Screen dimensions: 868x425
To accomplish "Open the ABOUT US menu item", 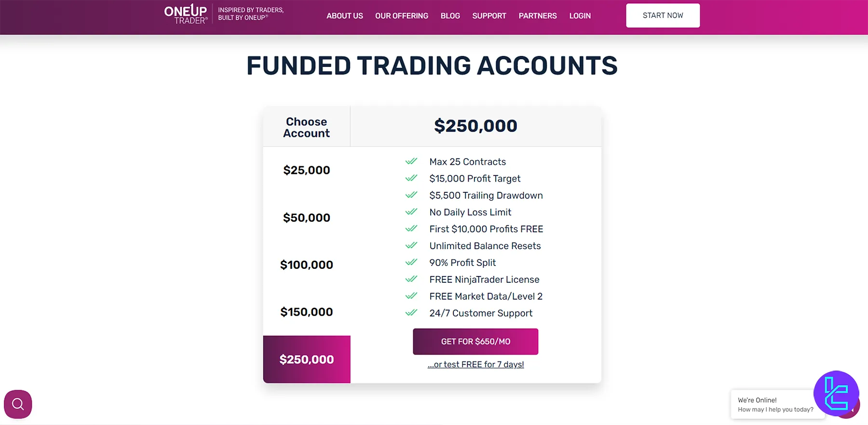I will (x=344, y=15).
